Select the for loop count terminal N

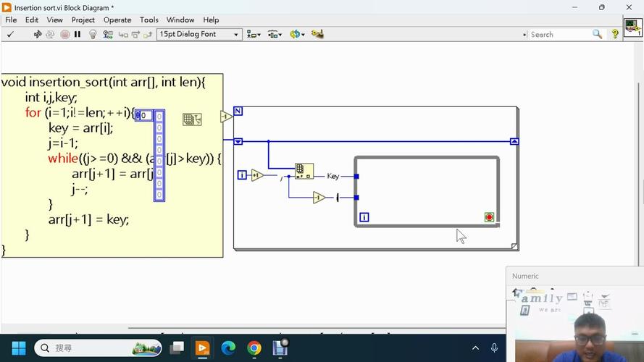[238, 111]
